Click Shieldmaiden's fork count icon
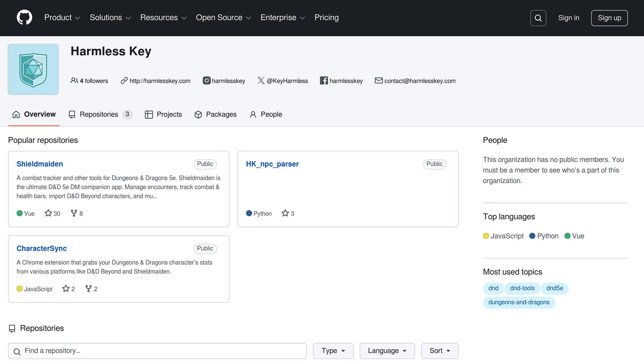Viewport: 644px width, 362px height. pos(74,213)
